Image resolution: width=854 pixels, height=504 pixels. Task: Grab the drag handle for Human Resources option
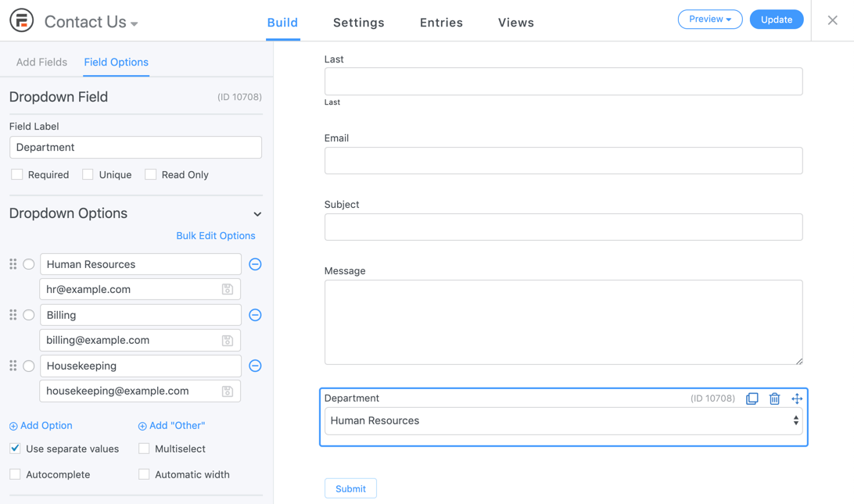point(13,264)
